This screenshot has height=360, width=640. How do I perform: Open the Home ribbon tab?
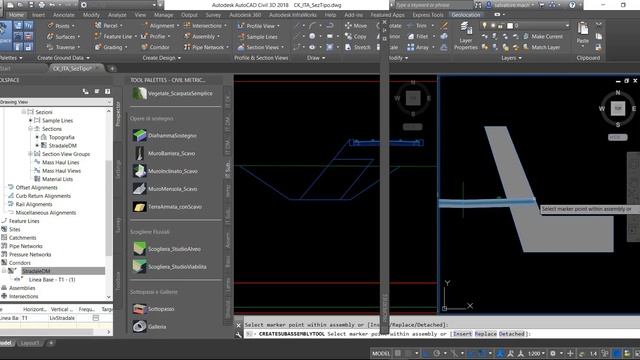[16, 15]
